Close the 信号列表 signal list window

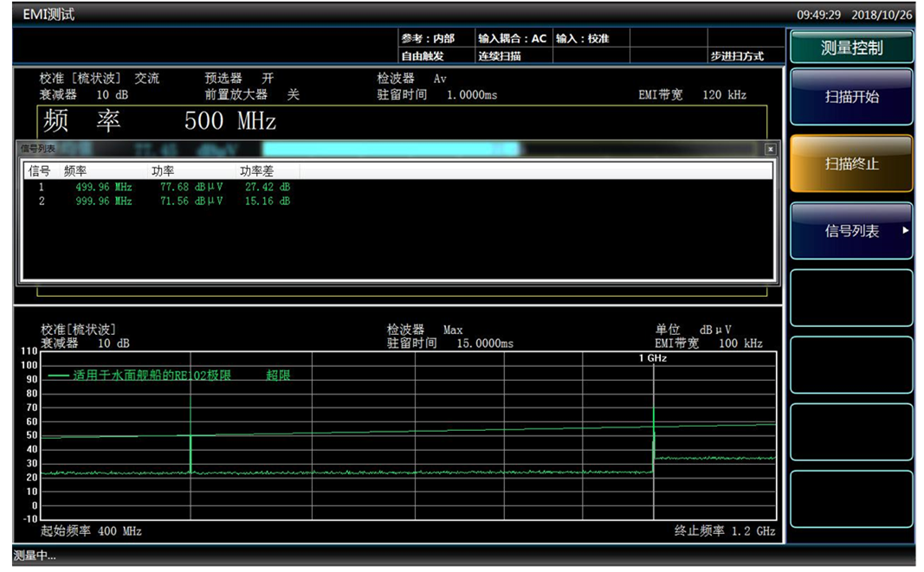770,150
